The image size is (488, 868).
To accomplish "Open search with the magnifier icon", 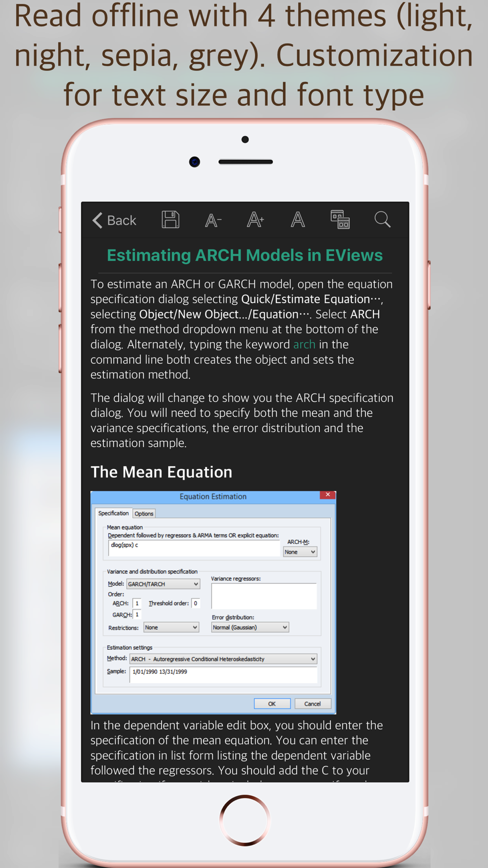I will pyautogui.click(x=383, y=220).
